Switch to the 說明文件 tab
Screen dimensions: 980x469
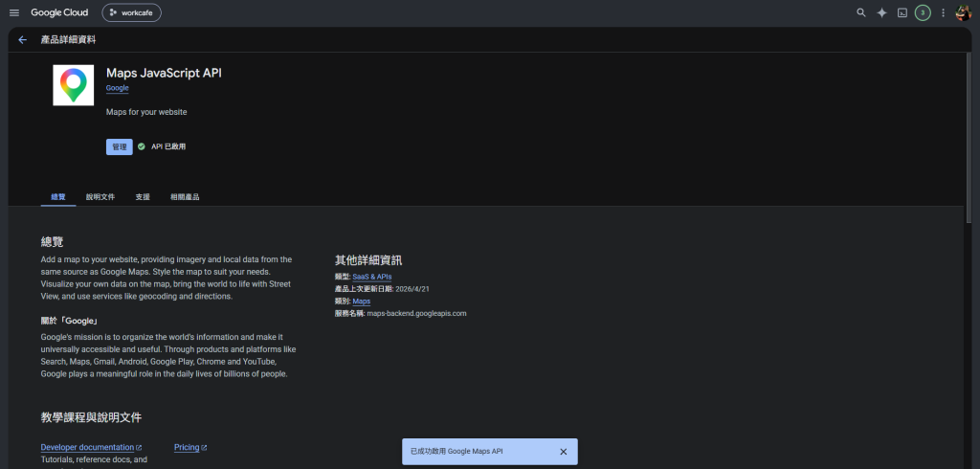point(100,196)
